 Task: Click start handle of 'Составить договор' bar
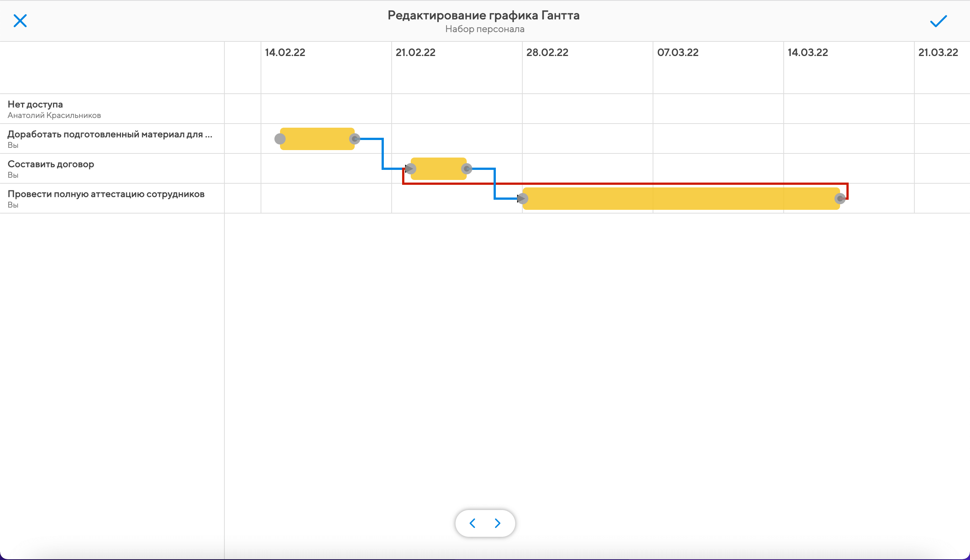[x=410, y=169]
